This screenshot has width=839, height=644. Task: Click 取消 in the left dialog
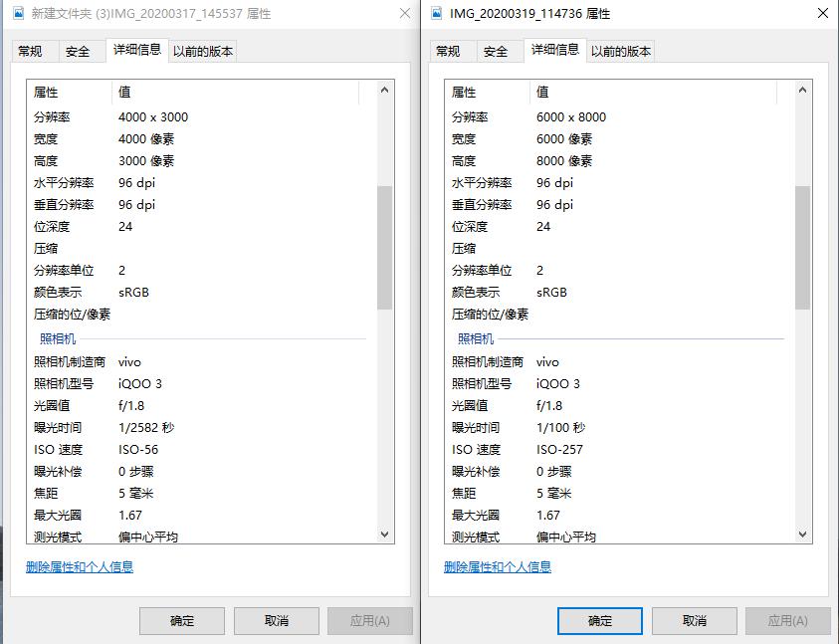pos(276,620)
